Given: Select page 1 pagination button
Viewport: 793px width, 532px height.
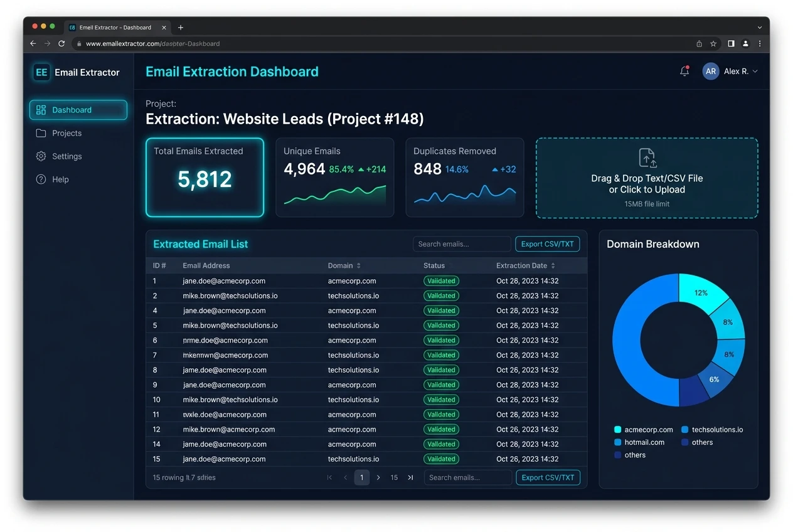Looking at the screenshot, I should point(361,477).
